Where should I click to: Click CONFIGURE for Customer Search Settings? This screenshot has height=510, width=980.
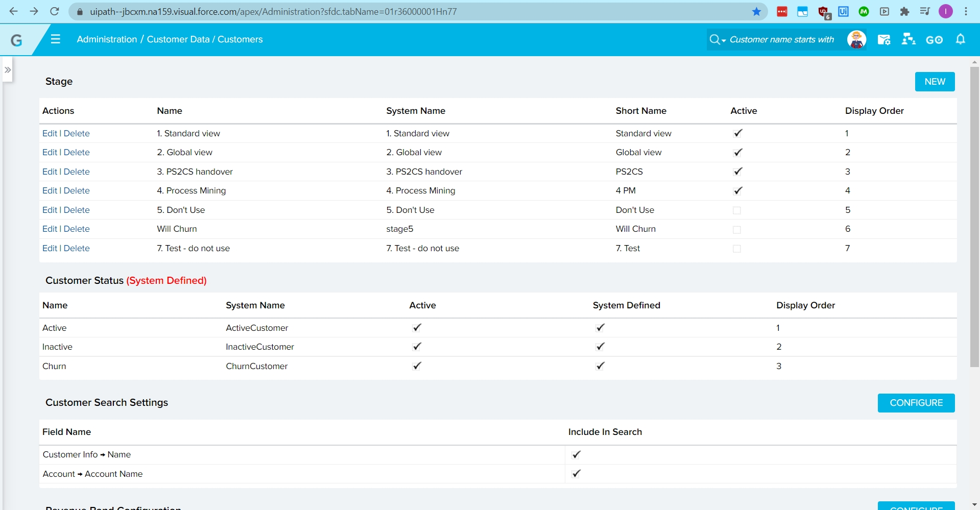point(916,403)
